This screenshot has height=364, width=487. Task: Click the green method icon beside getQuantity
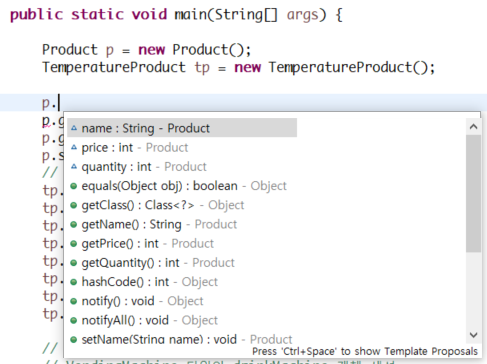(x=74, y=263)
